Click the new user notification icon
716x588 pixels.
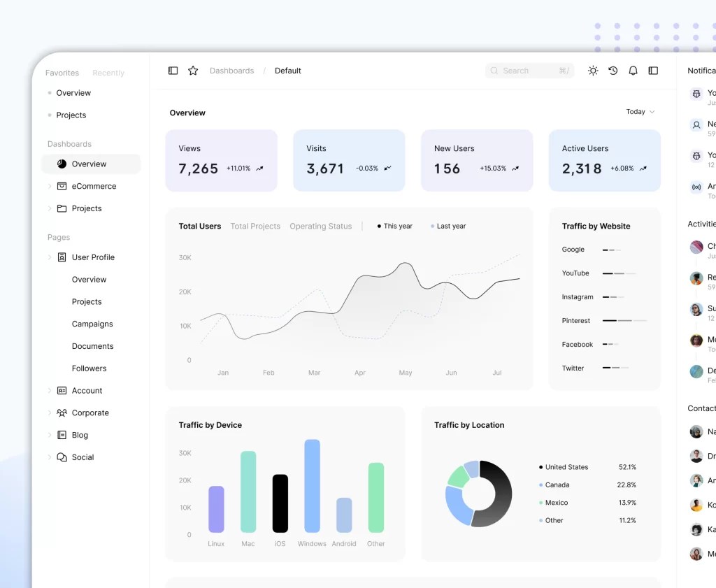pyautogui.click(x=696, y=124)
